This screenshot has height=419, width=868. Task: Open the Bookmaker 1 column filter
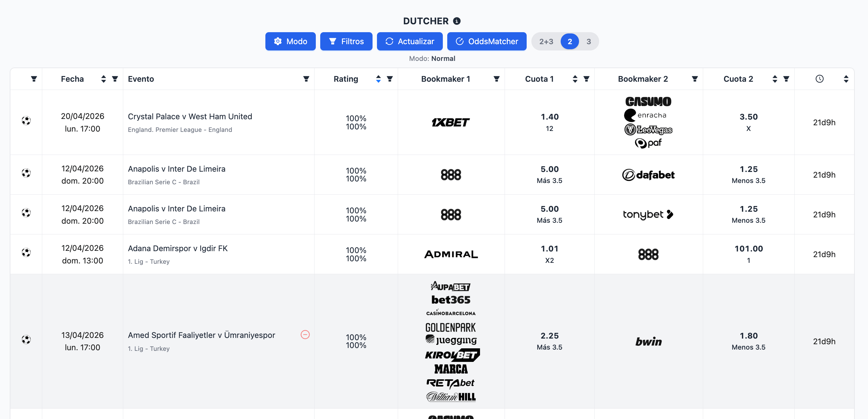pos(496,79)
